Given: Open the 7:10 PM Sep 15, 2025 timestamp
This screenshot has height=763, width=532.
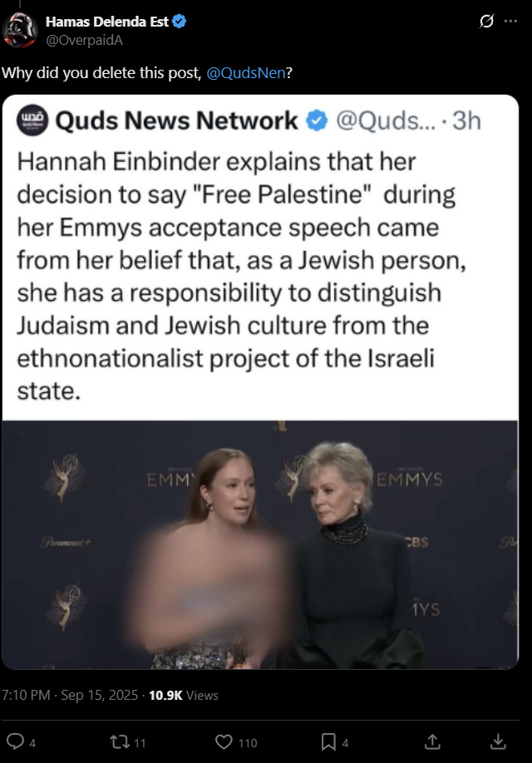Looking at the screenshot, I should point(70,695).
